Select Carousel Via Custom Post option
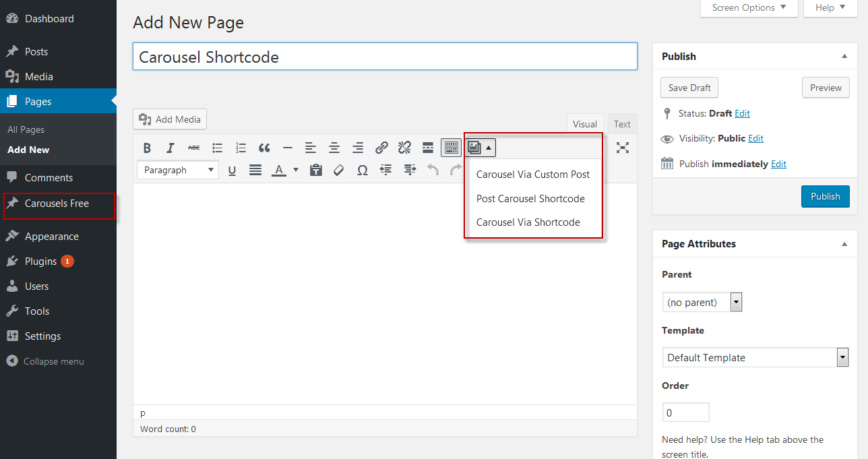 click(533, 174)
